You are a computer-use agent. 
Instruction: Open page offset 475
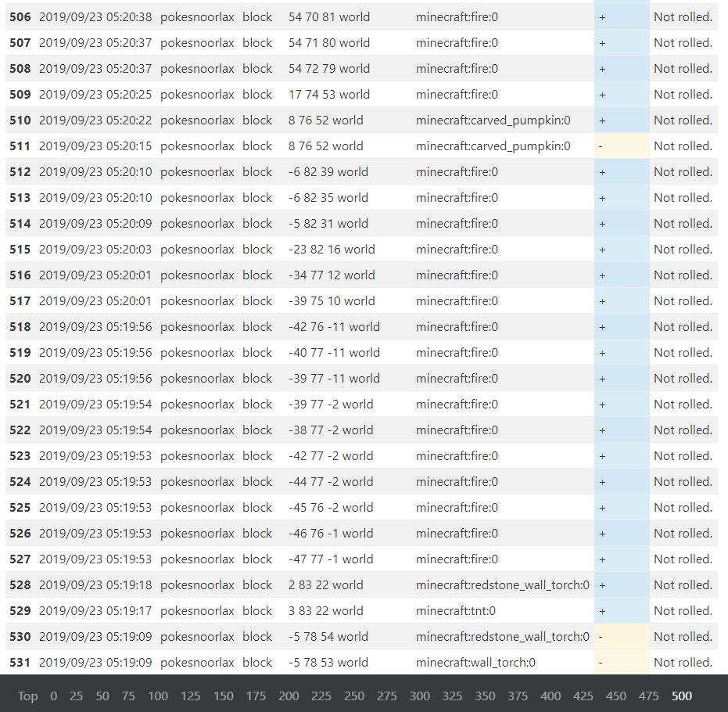pyautogui.click(x=648, y=696)
